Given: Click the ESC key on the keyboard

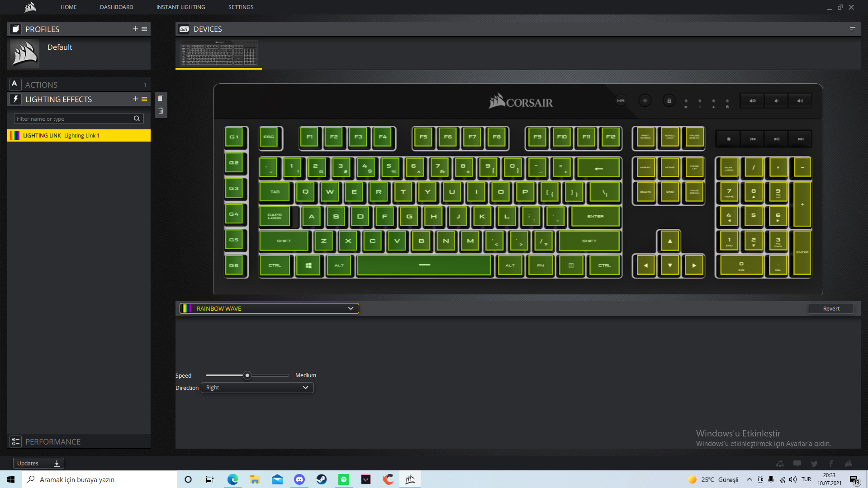Looking at the screenshot, I should point(269,137).
